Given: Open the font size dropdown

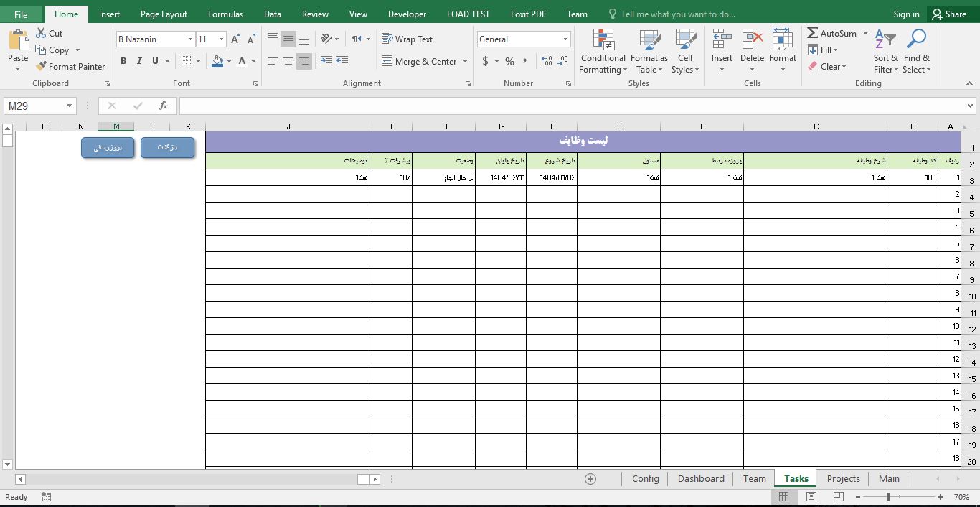Looking at the screenshot, I should pos(221,39).
